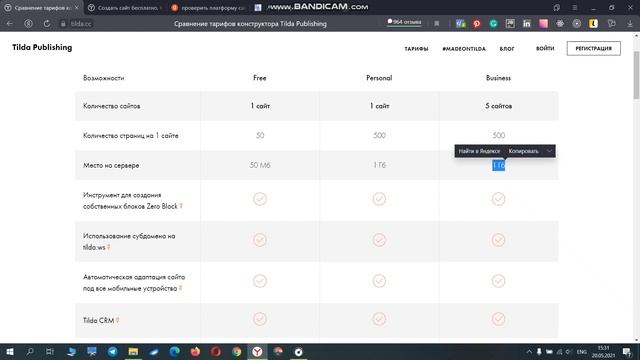
Task: Click the Zero Block help question mark
Action: (x=181, y=206)
